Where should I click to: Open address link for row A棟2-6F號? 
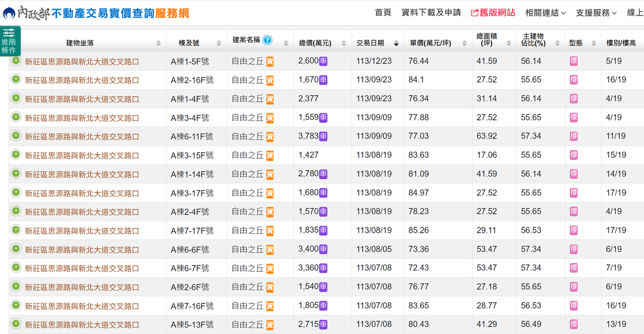(82, 287)
